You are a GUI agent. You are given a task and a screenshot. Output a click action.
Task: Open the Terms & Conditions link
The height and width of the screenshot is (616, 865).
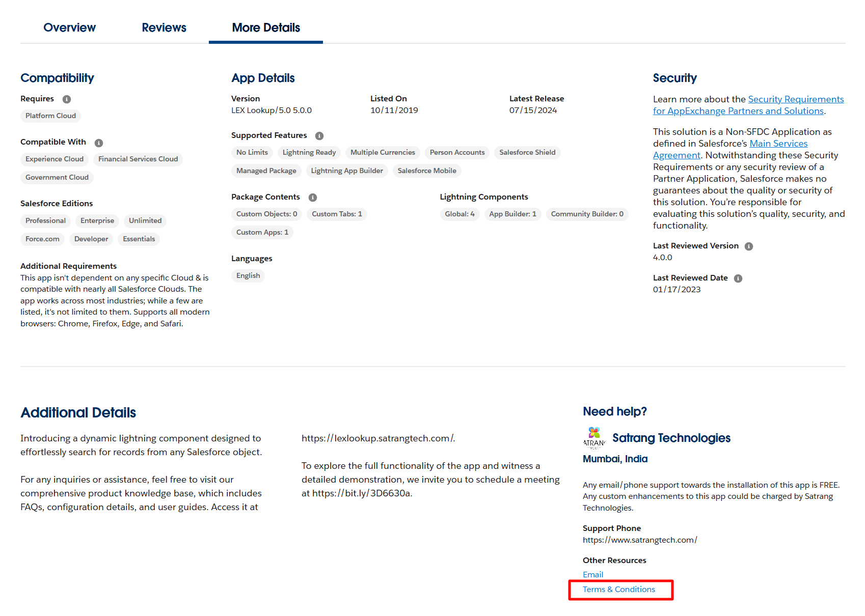point(619,590)
